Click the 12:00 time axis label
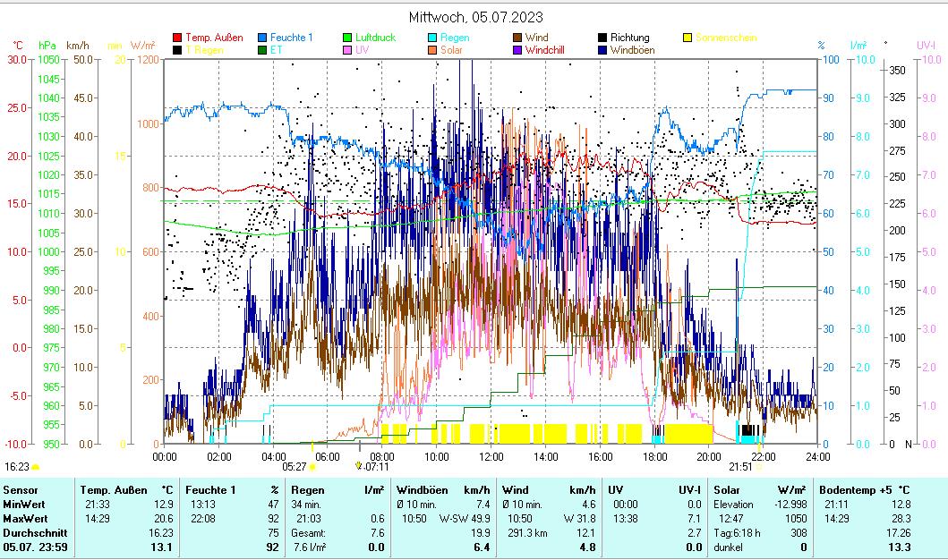Screen dimensions: 948x560 pyautogui.click(x=491, y=456)
